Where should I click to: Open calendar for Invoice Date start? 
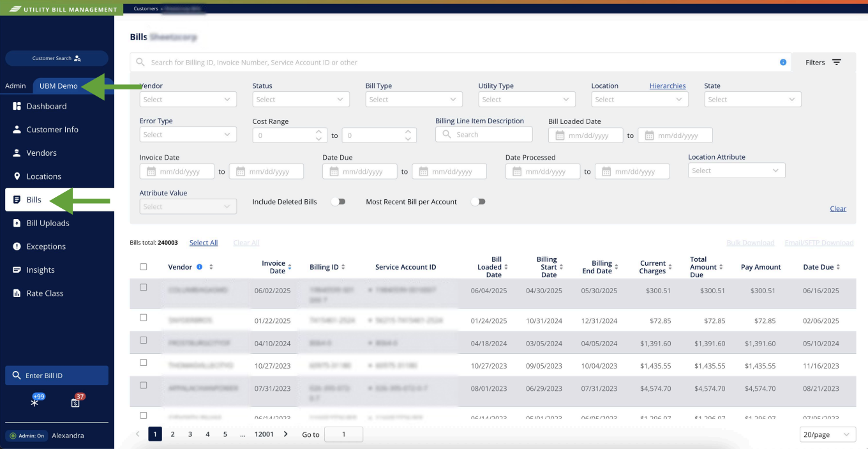click(151, 172)
